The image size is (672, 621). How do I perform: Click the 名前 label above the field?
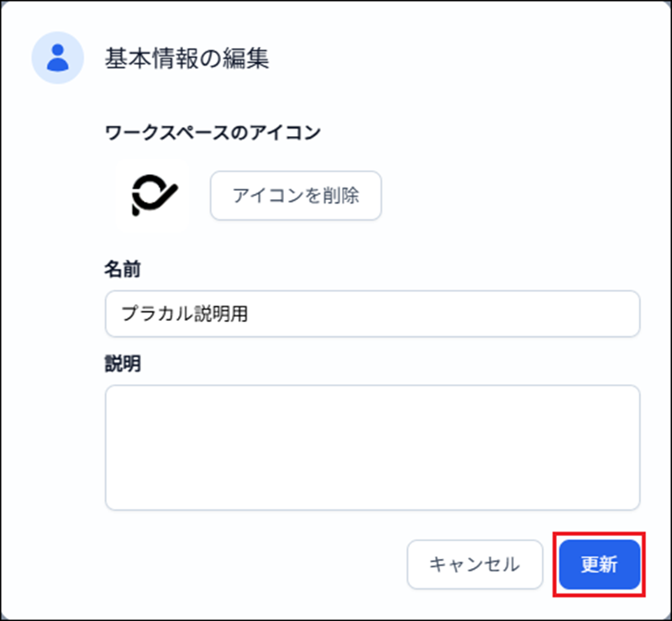point(123,269)
